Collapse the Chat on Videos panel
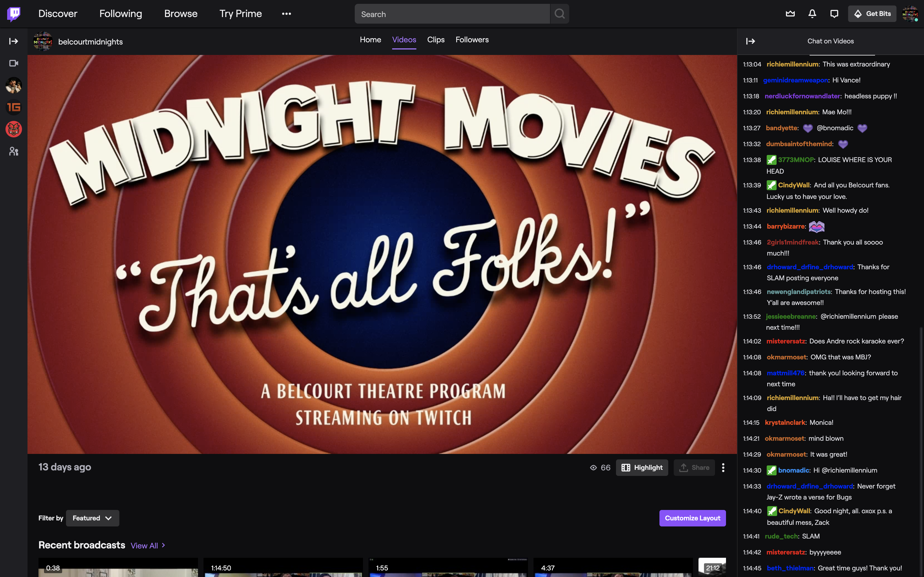This screenshot has height=577, width=924. [x=750, y=41]
